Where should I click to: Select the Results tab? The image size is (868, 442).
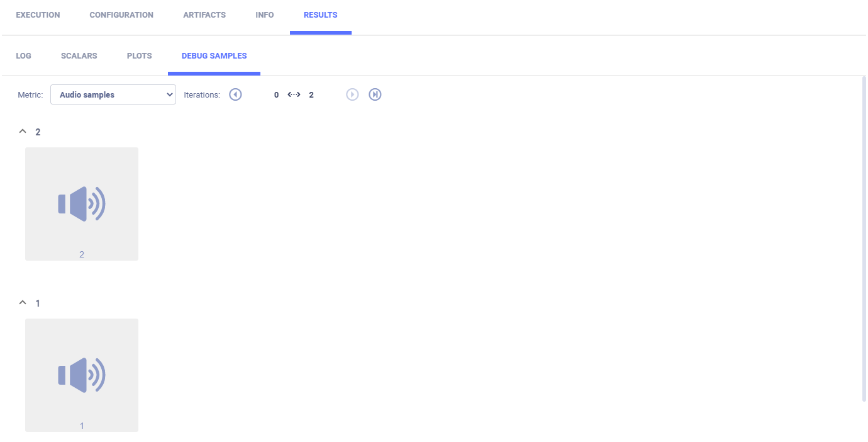(320, 15)
